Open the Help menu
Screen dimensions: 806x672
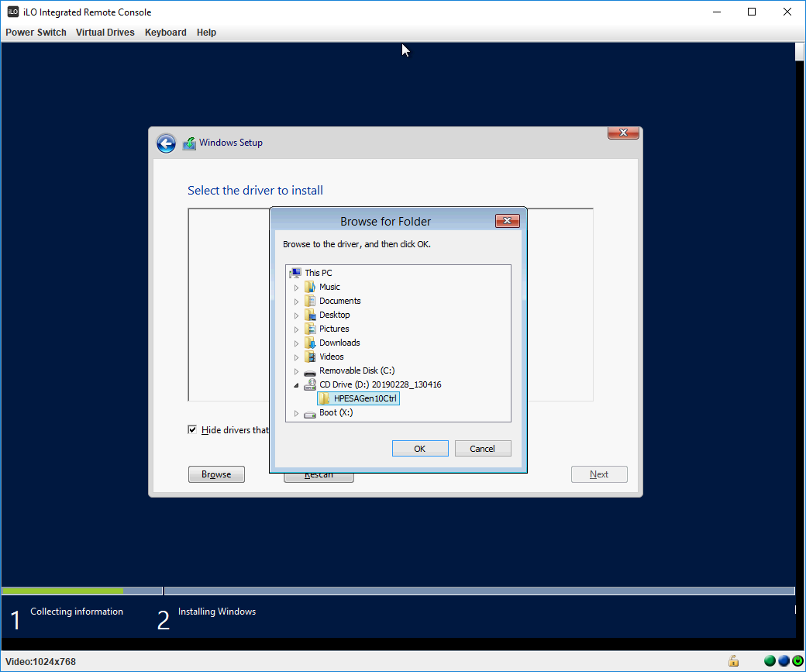pyautogui.click(x=206, y=33)
